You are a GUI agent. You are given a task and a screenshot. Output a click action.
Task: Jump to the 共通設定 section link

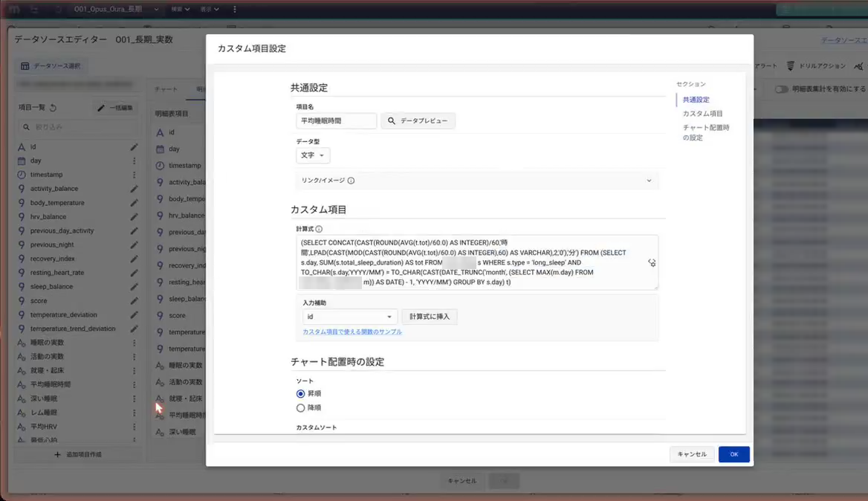tap(696, 100)
